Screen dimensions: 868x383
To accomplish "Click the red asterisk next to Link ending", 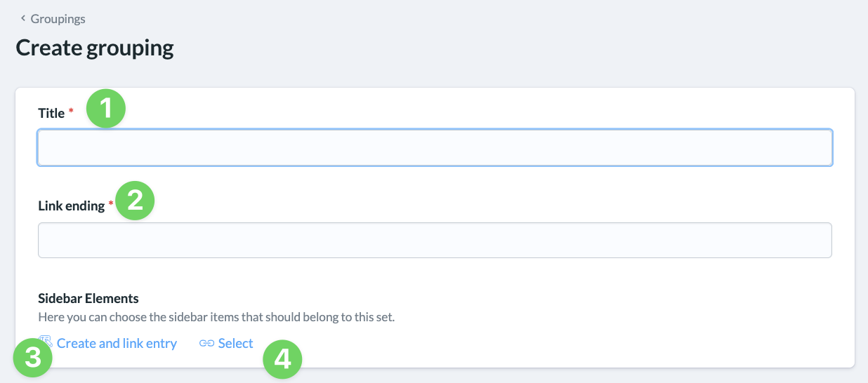I will [x=110, y=205].
